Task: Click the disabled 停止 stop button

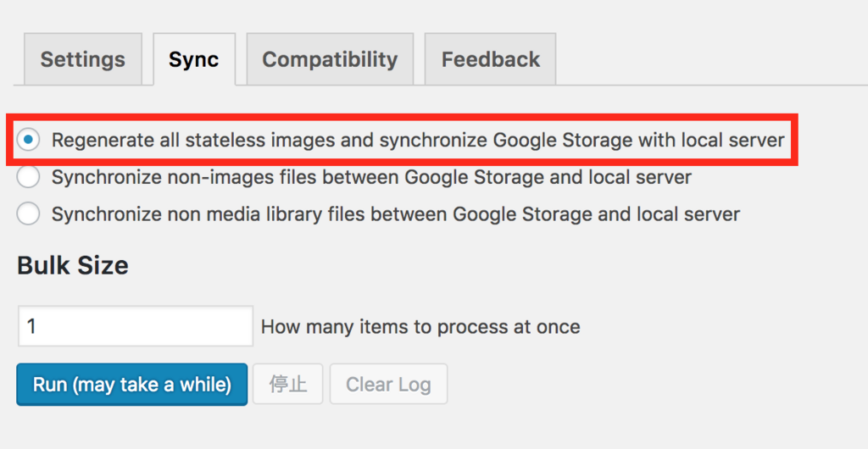Action: point(288,385)
